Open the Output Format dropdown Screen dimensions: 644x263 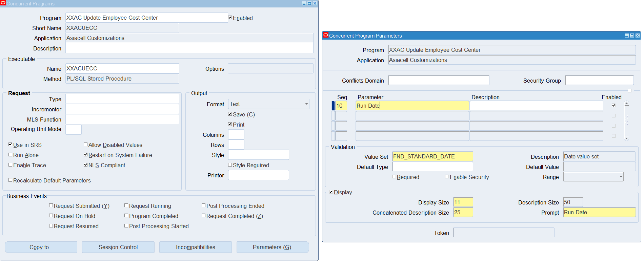[306, 104]
